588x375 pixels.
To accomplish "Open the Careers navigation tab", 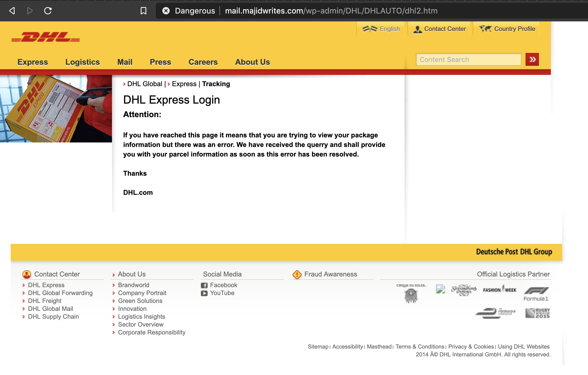I will [203, 62].
